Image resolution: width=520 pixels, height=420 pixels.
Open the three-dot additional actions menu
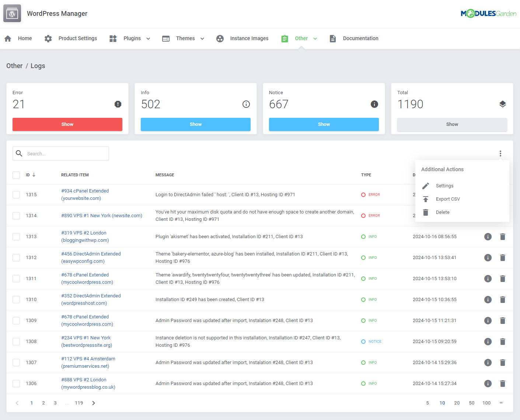[500, 153]
